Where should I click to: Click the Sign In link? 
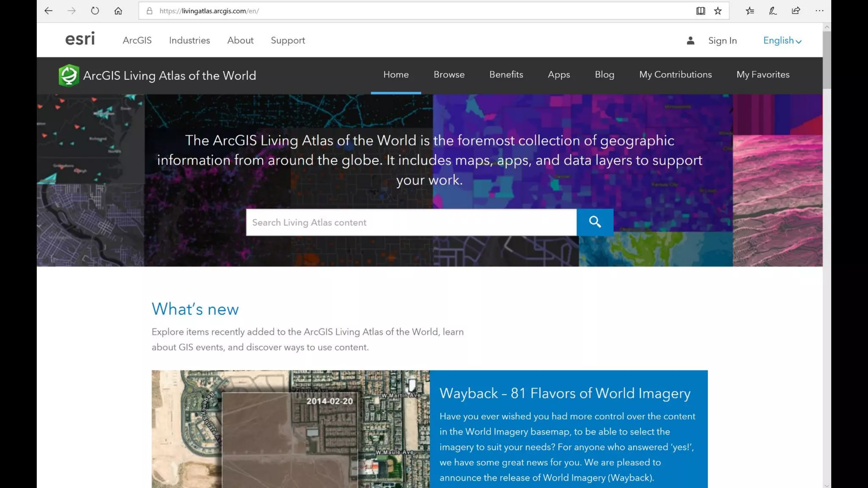[722, 41]
